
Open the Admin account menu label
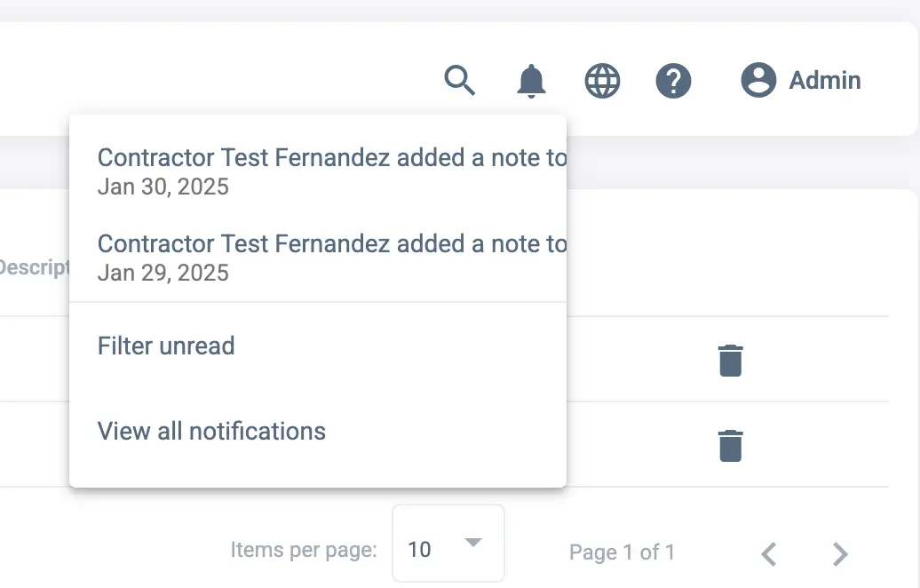[825, 81]
